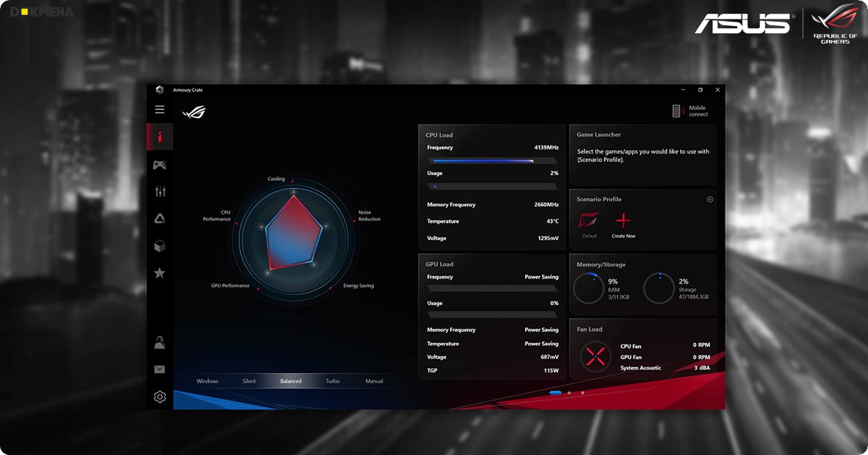
Task: Select the Home info icon in sidebar
Action: pos(160,136)
